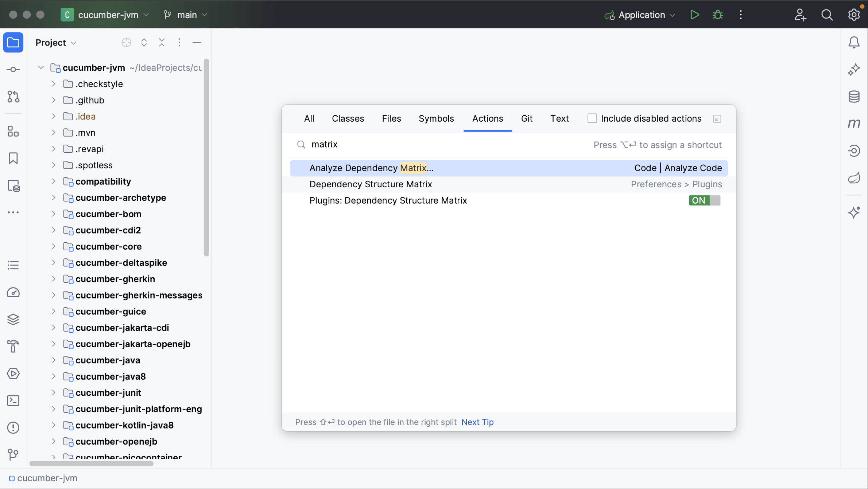Screen dimensions: 868x489
Task: Switch to the Classes search tab
Action: pyautogui.click(x=348, y=118)
